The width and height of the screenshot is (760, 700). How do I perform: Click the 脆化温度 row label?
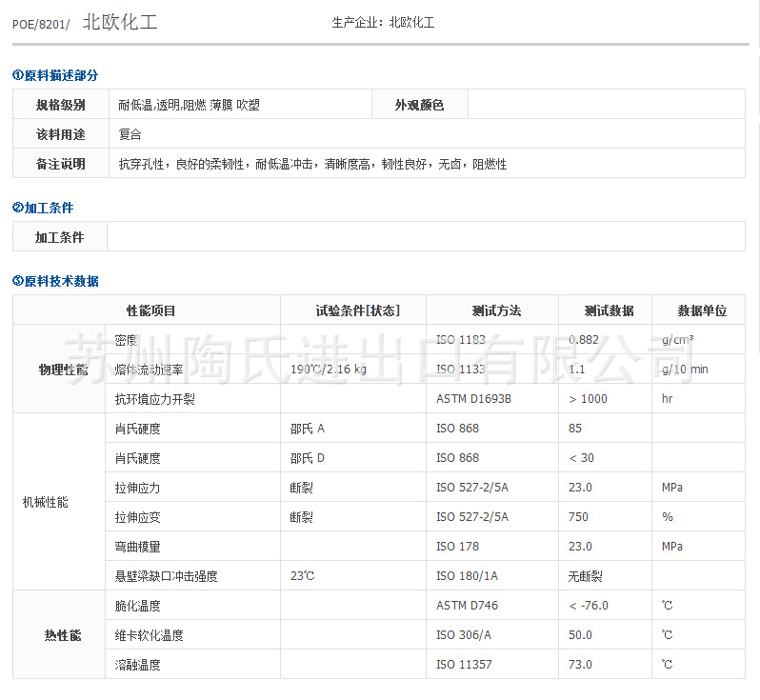tap(138, 607)
